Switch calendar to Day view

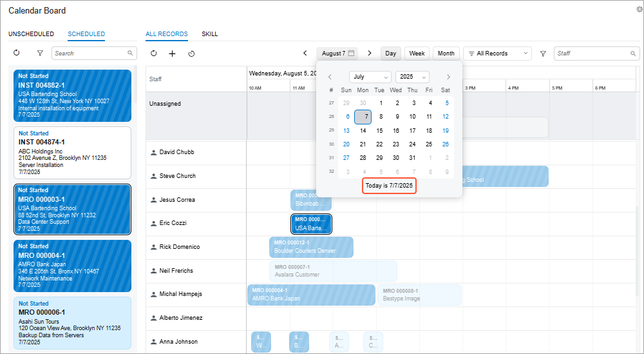click(x=391, y=54)
